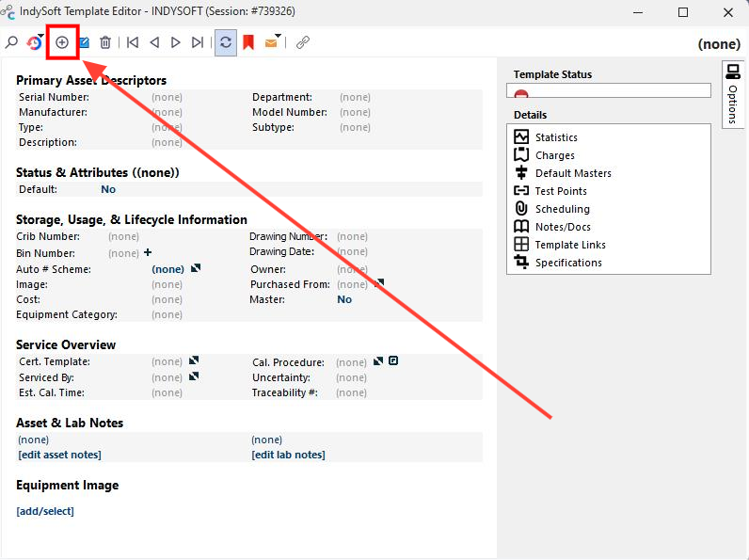This screenshot has width=749, height=560.
Task: Click the red bookmark icon
Action: (248, 42)
